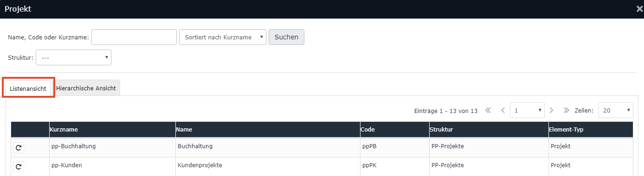Image resolution: width=644 pixels, height=176 pixels.
Task: Close the Projekt dialog
Action: point(639,9)
